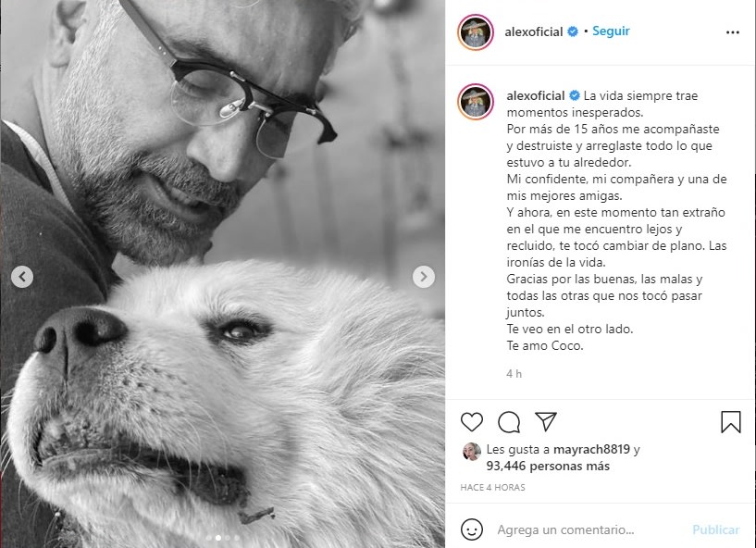756x548 pixels.
Task: Open the emoji picker smiley icon
Action: click(x=471, y=529)
